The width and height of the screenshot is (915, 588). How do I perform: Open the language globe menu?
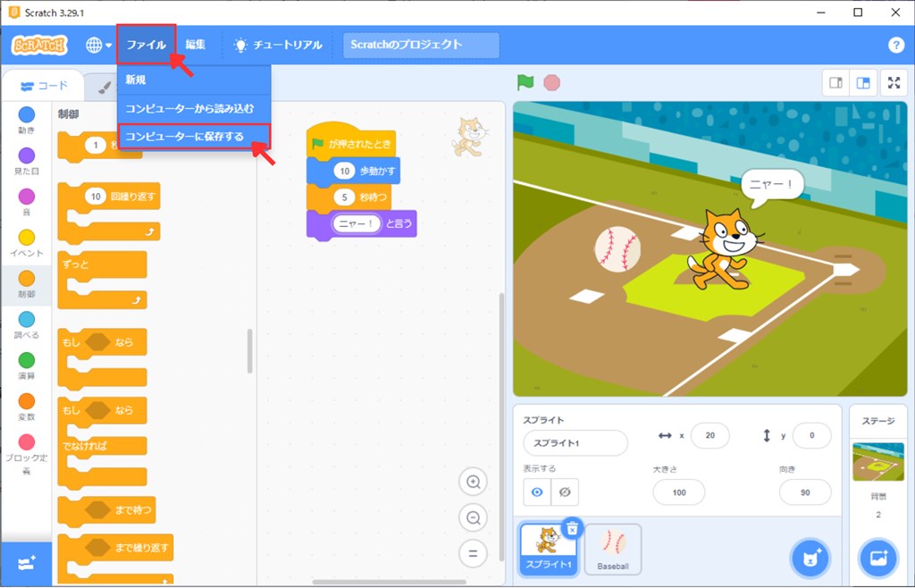coord(98,45)
